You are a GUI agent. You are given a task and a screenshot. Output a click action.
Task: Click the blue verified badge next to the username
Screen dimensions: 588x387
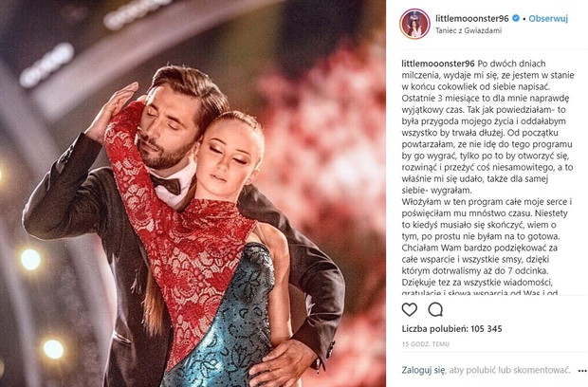[516, 18]
